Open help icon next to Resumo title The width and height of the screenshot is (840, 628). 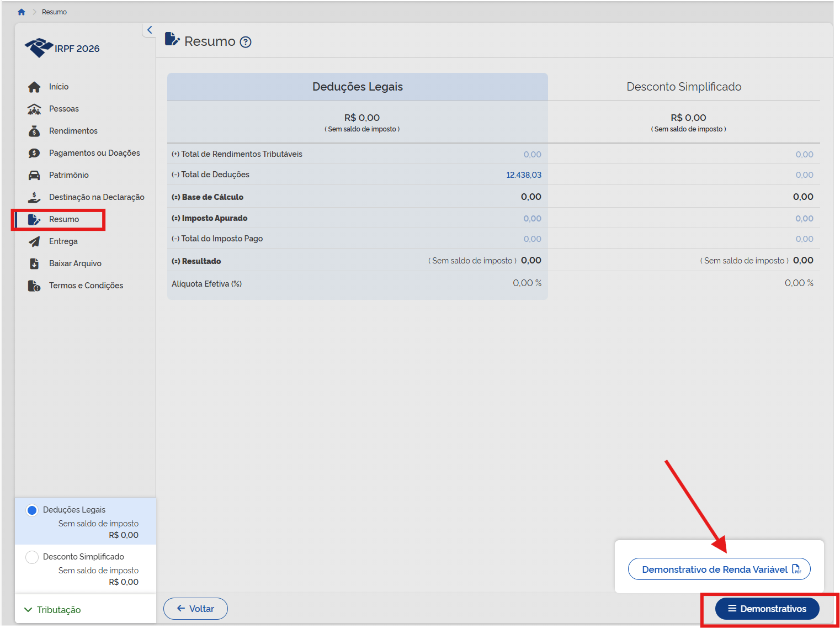pyautogui.click(x=246, y=42)
